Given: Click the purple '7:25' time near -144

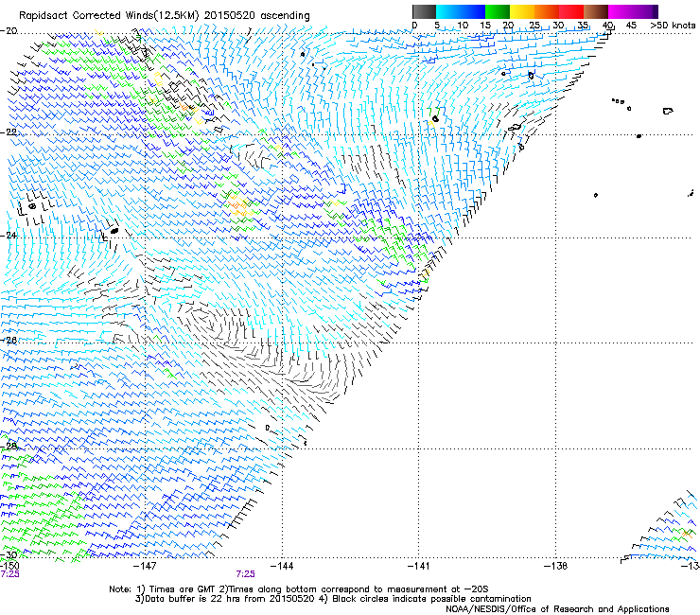Looking at the screenshot, I should [x=246, y=574].
